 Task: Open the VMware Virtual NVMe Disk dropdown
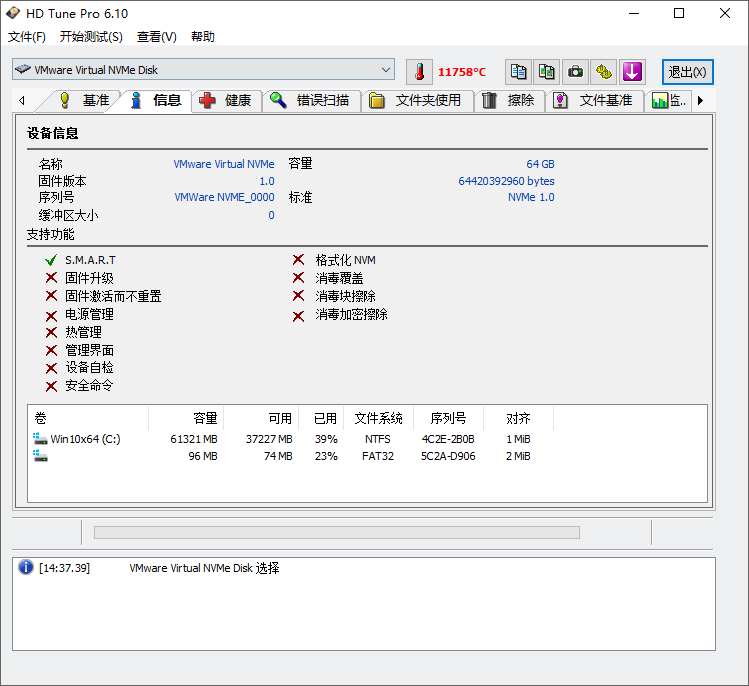[x=203, y=70]
